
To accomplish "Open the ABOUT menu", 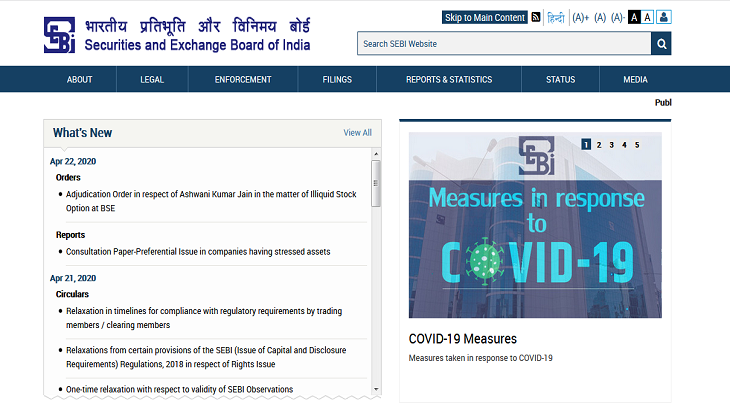I will click(x=80, y=80).
